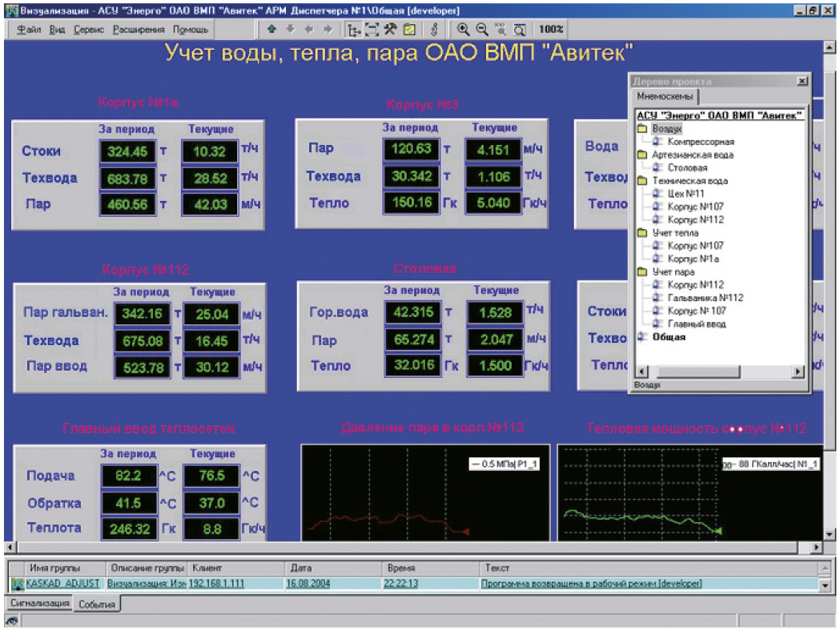Open Корпус №112 under Техническая вода
Screen dimensions: 840x631
tap(695, 219)
